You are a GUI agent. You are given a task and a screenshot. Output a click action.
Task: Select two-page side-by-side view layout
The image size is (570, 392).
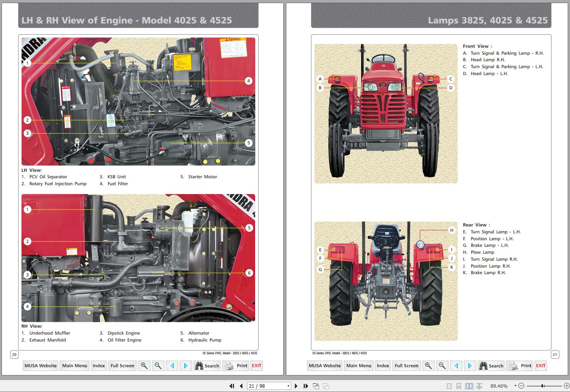(x=469, y=386)
